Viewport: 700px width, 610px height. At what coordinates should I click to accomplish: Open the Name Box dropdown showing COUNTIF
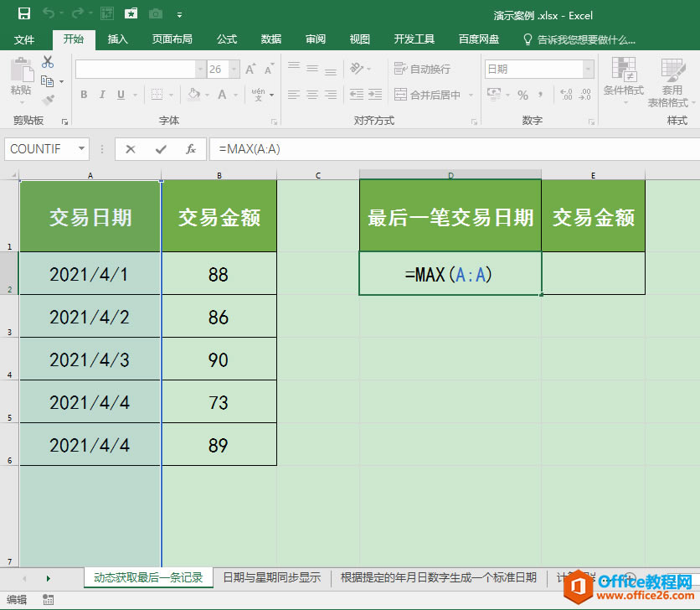click(82, 148)
